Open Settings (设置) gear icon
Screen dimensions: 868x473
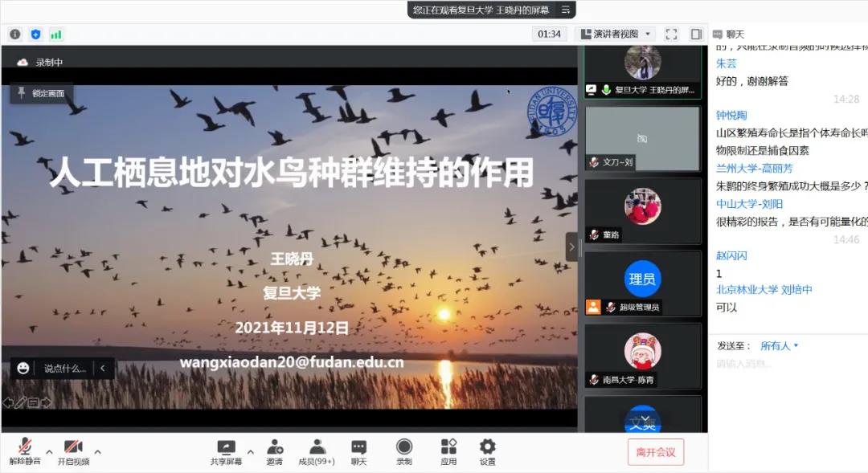tap(487, 448)
